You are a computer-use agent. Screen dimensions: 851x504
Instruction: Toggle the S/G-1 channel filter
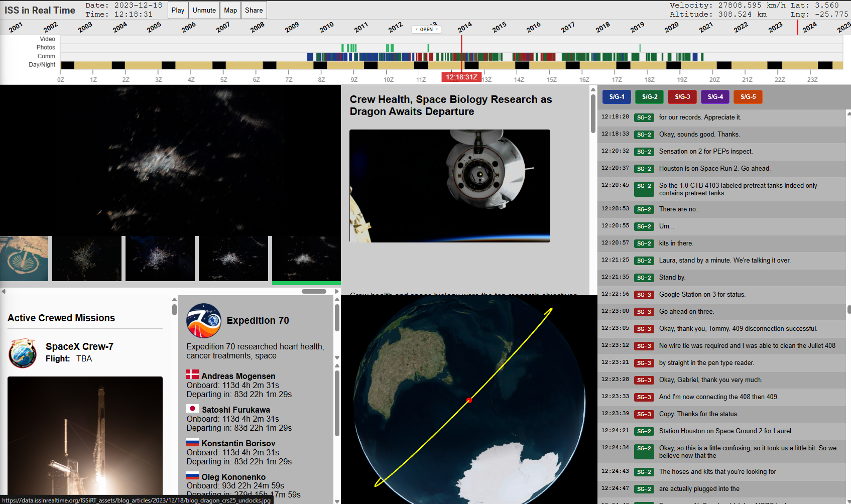(x=617, y=97)
